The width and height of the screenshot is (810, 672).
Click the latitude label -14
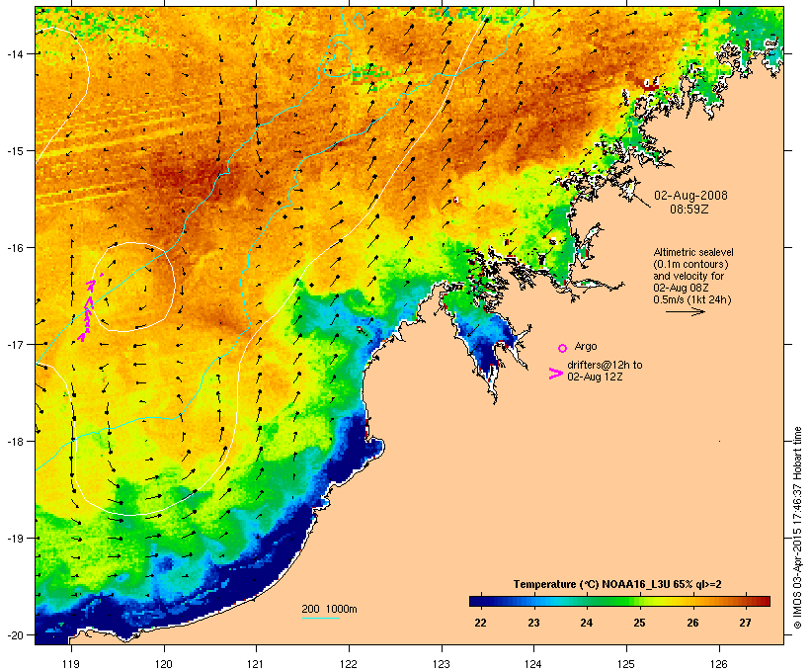point(15,54)
